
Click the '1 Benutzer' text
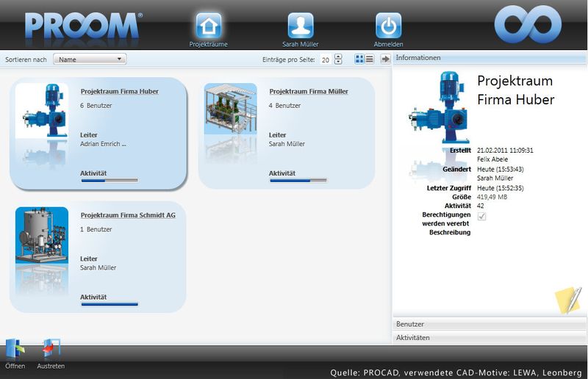(96, 229)
